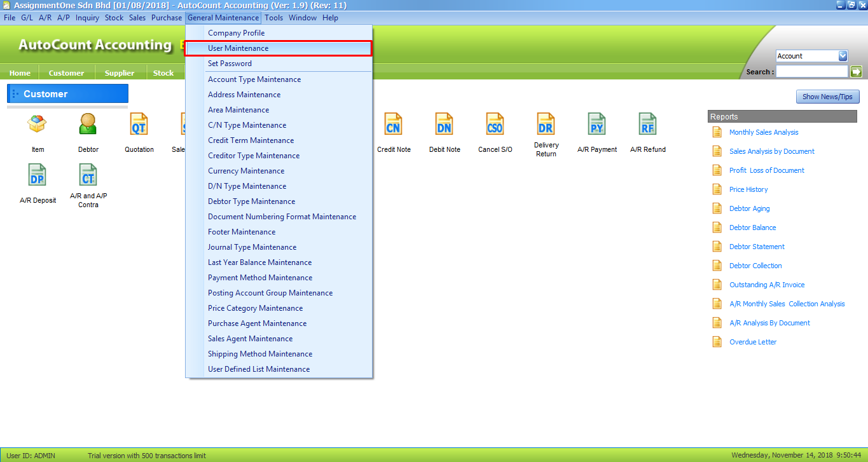Open the Debtor icon
This screenshot has height=462, width=868.
88,124
